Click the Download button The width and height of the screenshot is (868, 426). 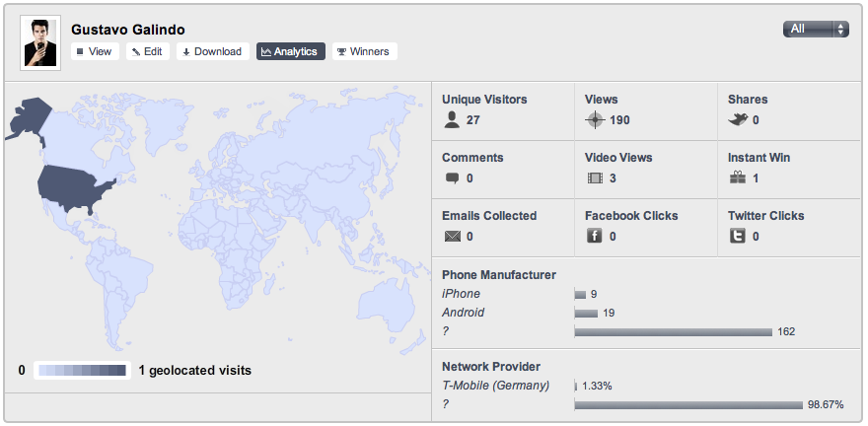213,51
